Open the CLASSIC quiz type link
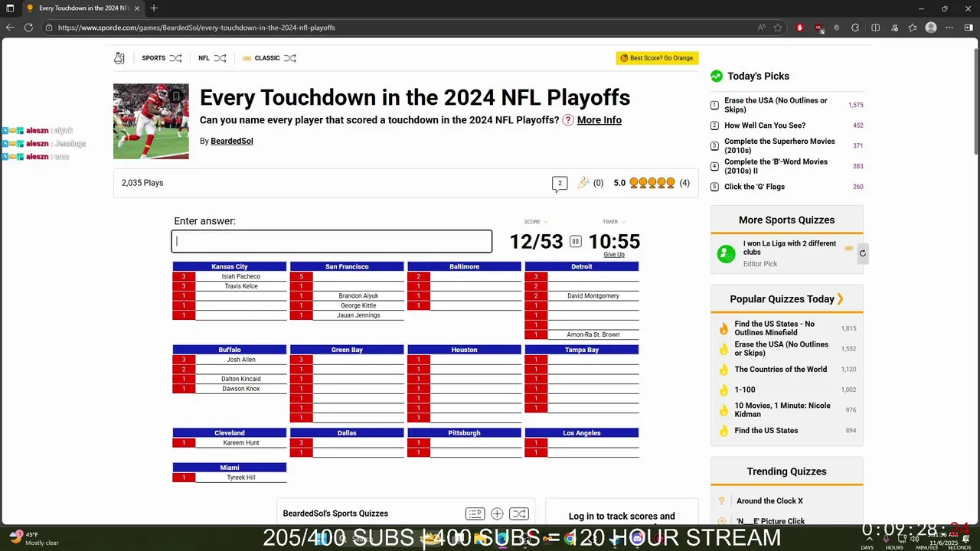 (267, 58)
